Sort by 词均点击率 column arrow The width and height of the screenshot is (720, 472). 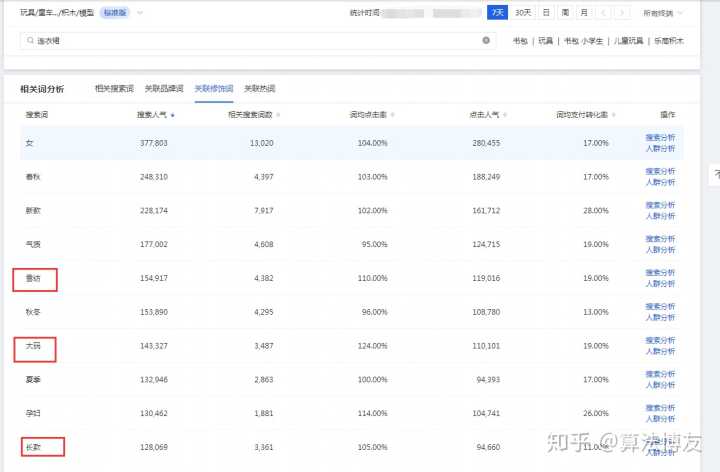point(392,115)
